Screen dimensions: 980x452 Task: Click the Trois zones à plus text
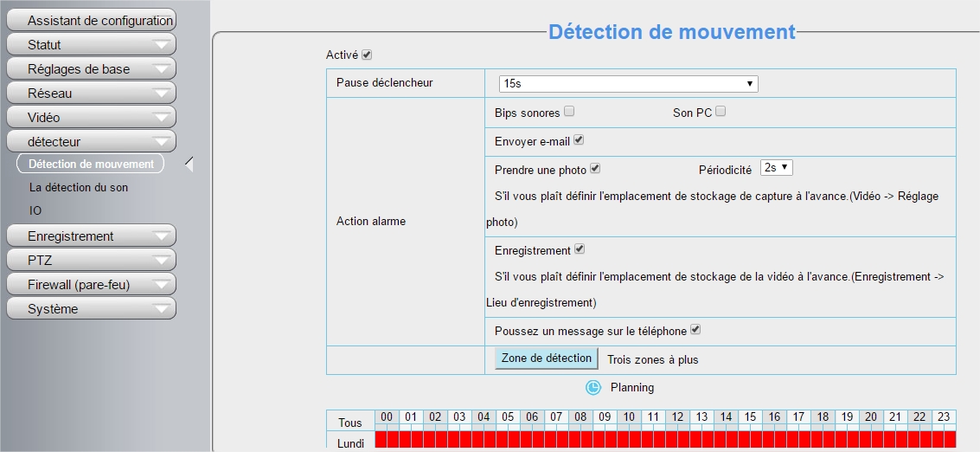pos(652,360)
